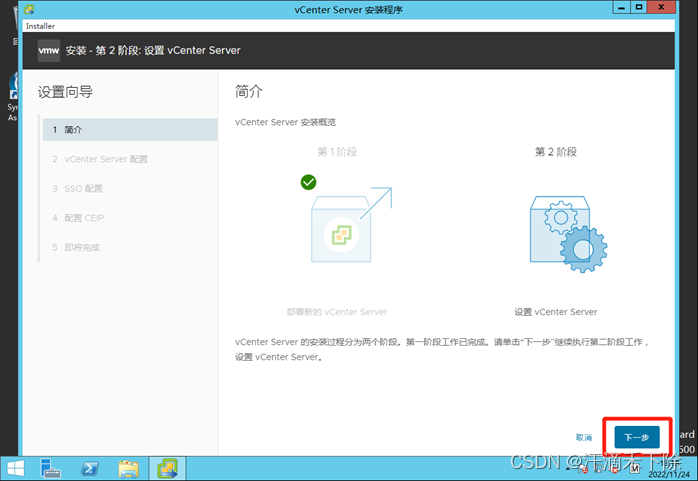Click the installer icon in title bar
The image size is (698, 481).
pyautogui.click(x=29, y=9)
